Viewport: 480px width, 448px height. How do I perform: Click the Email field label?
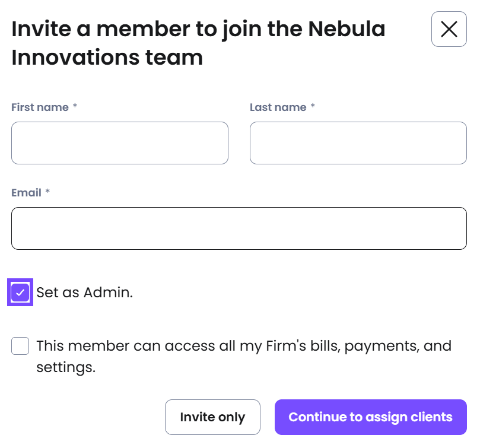[26, 193]
